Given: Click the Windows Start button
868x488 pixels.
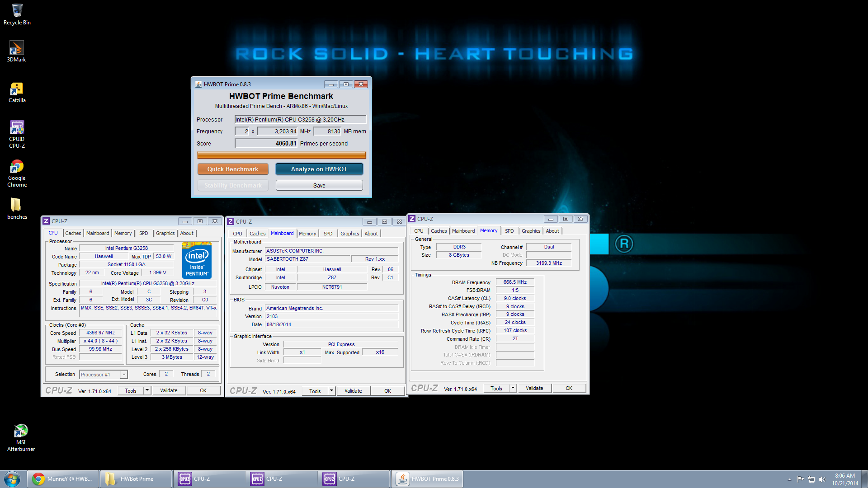Looking at the screenshot, I should [12, 479].
